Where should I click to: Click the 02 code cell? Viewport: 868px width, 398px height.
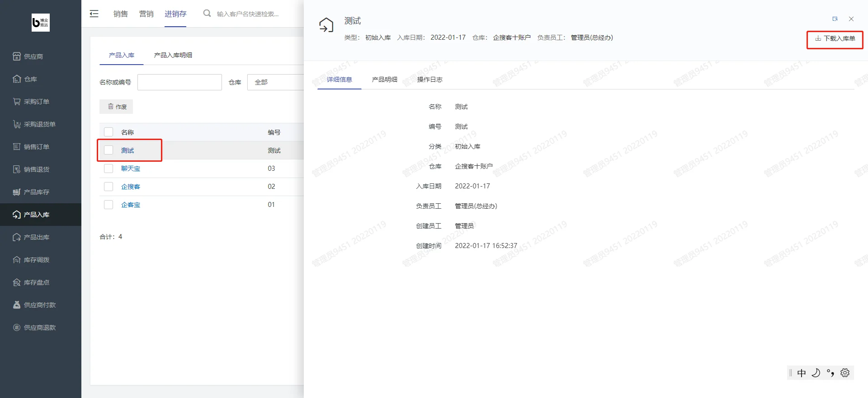271,187
